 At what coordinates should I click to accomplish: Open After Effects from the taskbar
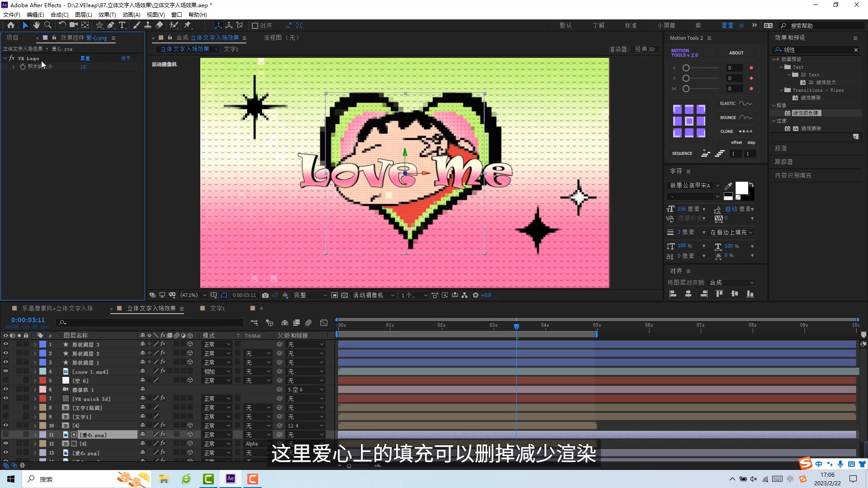tap(231, 479)
